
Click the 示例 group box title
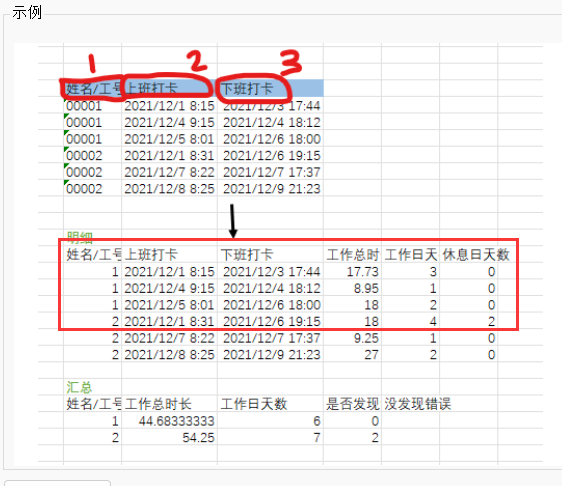tap(27, 13)
